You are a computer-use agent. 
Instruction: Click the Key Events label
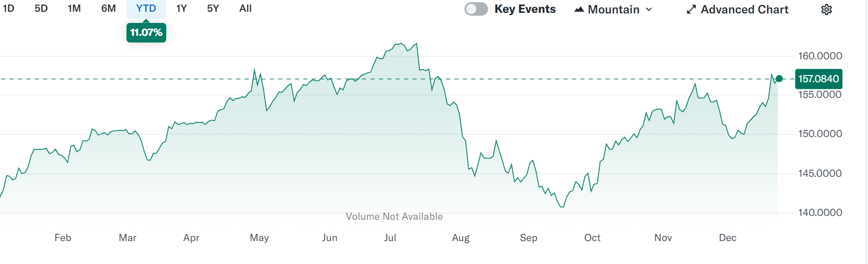(x=525, y=9)
